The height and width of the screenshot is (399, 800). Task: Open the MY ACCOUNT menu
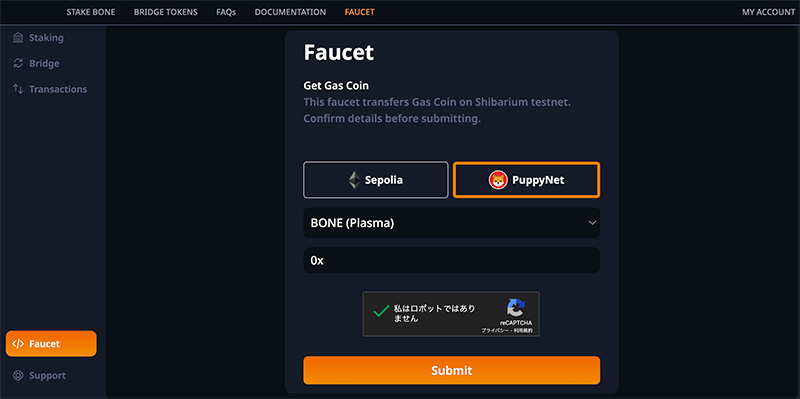768,12
